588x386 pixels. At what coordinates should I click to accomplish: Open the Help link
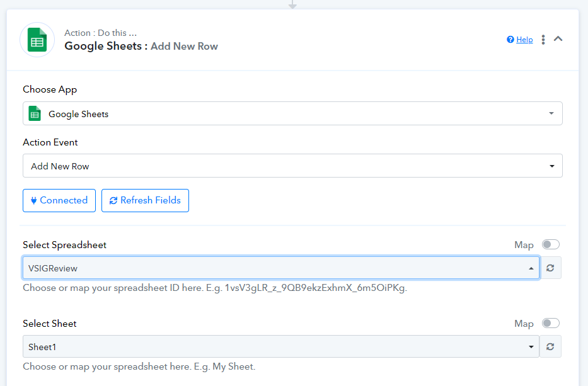[524, 40]
